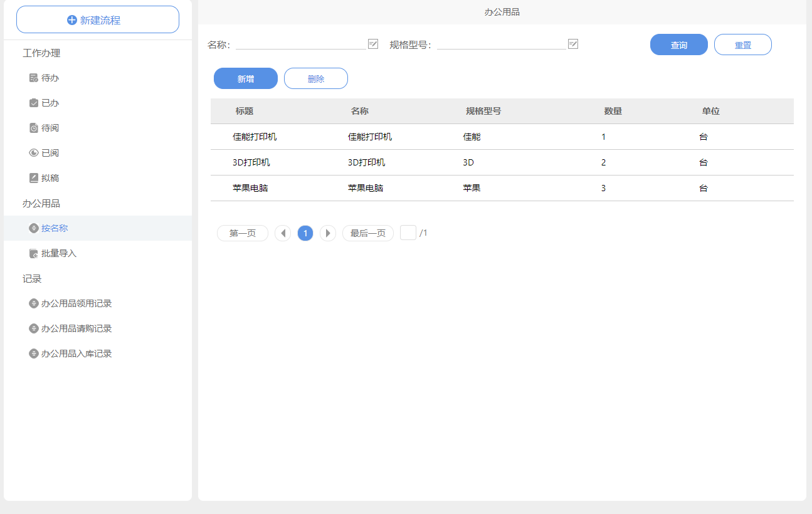
Task: Focus the 名称 search input field
Action: pyautogui.click(x=300, y=43)
